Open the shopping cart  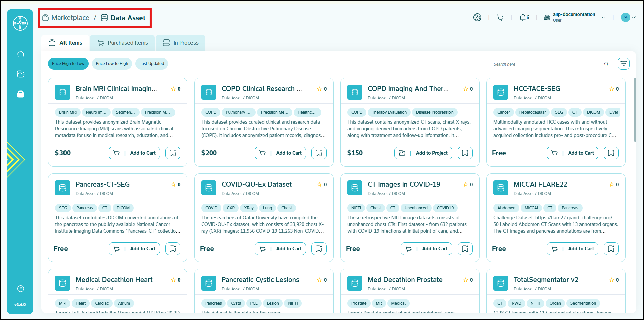tap(500, 17)
